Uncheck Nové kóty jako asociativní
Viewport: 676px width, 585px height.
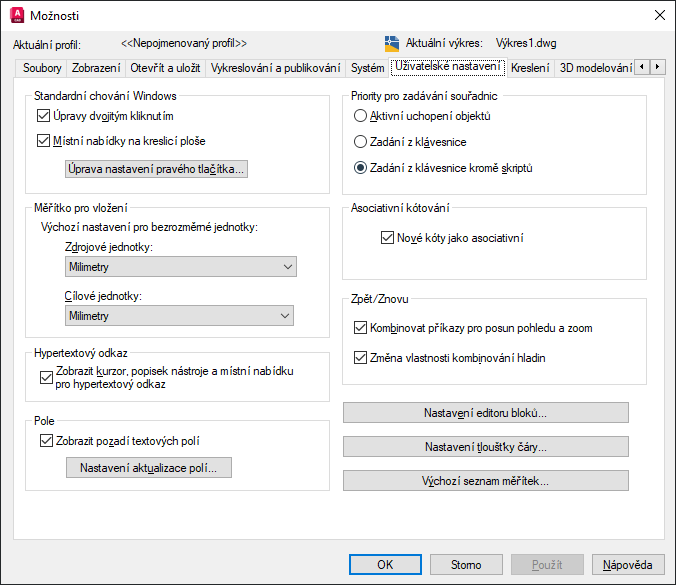tap(388, 238)
